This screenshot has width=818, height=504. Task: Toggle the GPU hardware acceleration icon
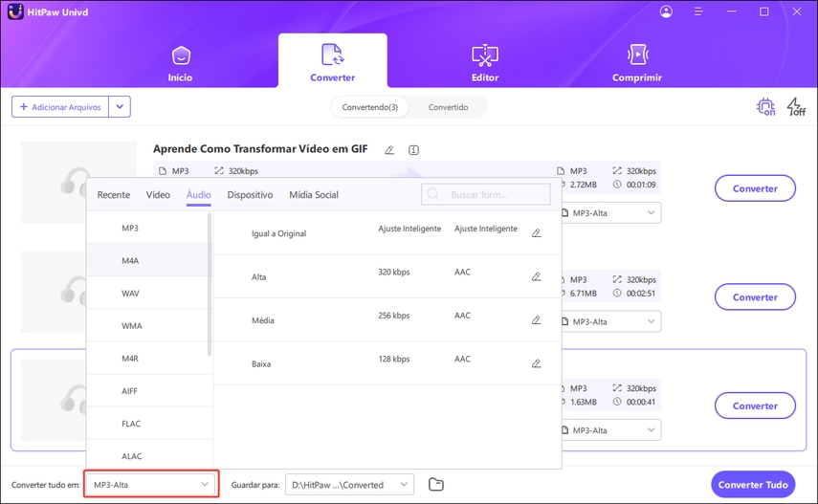[x=765, y=107]
